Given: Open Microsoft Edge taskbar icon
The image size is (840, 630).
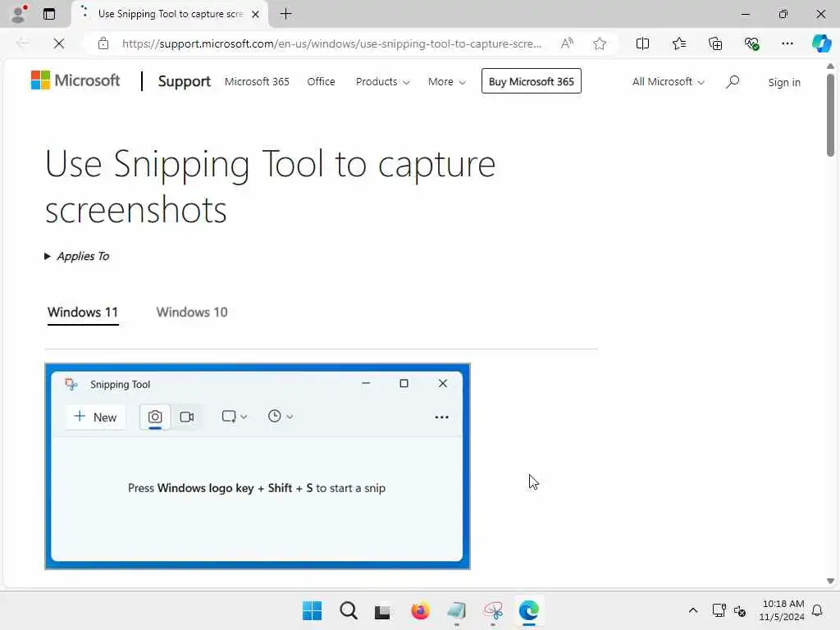Looking at the screenshot, I should (x=529, y=610).
